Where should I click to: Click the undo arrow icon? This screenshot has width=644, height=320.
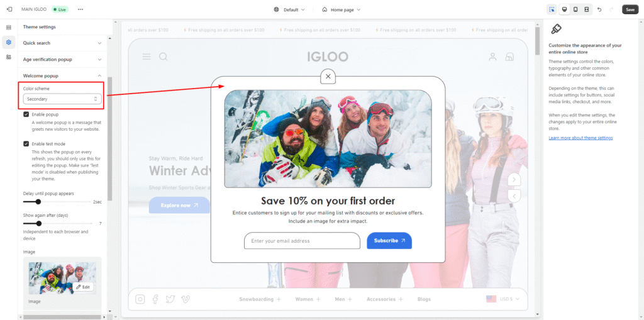[599, 9]
